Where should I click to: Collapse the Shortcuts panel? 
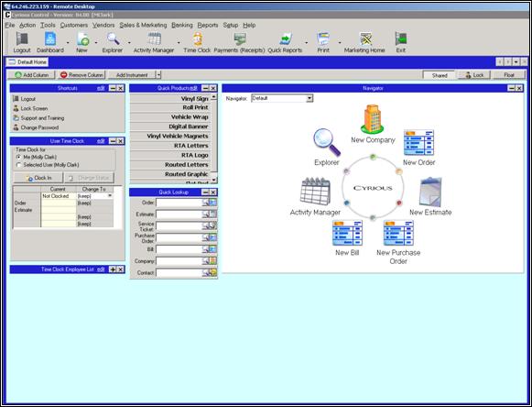[113, 88]
